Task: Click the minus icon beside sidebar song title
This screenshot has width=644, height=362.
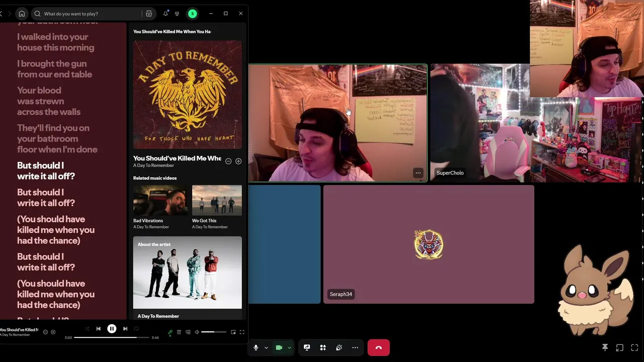Action: click(x=228, y=161)
